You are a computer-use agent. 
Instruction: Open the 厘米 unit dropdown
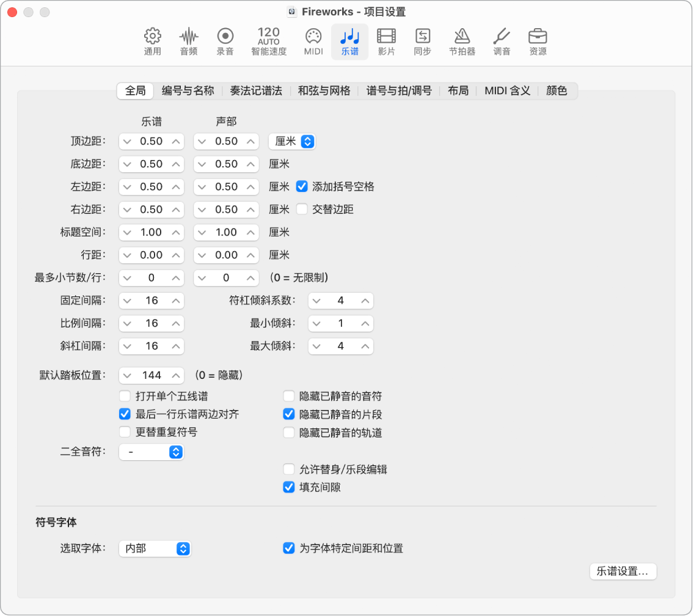[x=291, y=141]
